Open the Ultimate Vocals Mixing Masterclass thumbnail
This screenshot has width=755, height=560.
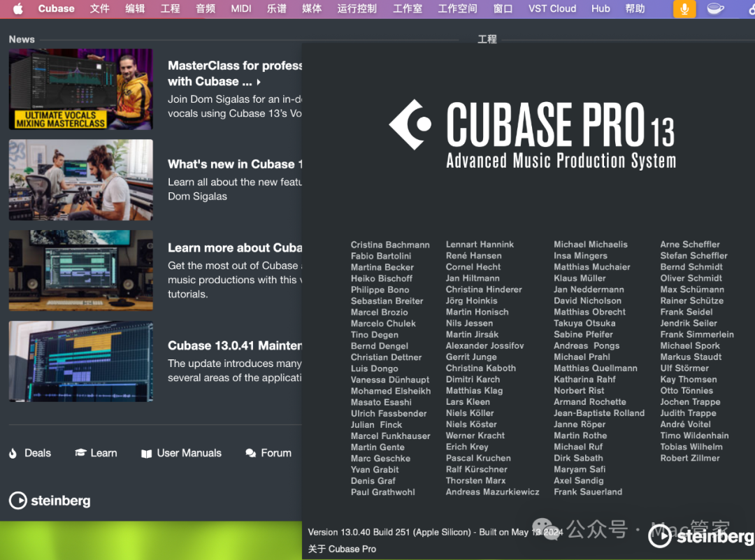click(x=81, y=89)
